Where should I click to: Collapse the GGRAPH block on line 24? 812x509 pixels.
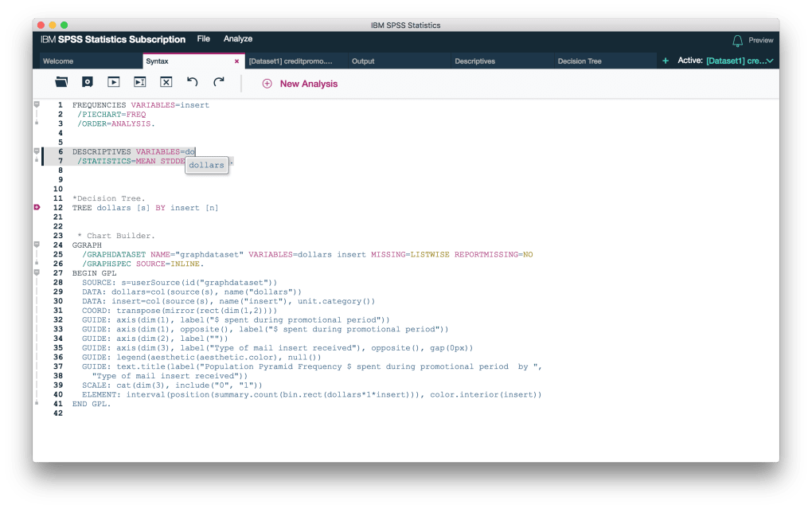coord(37,245)
